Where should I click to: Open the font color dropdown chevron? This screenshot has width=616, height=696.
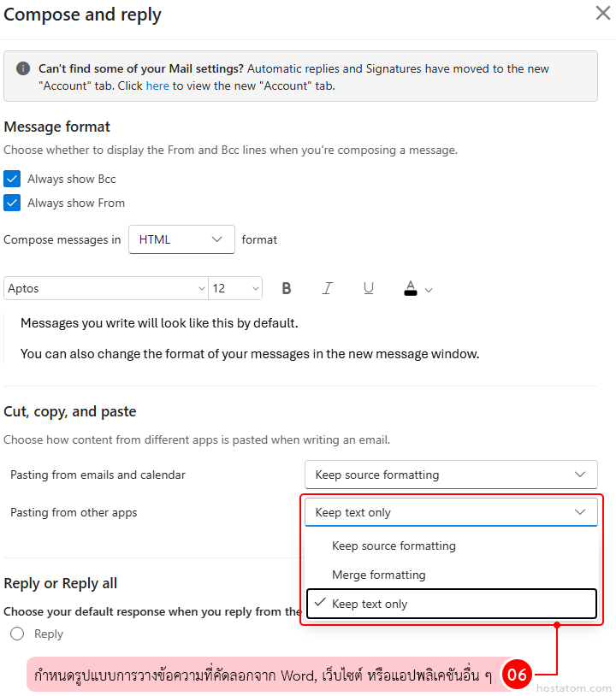[x=427, y=290]
